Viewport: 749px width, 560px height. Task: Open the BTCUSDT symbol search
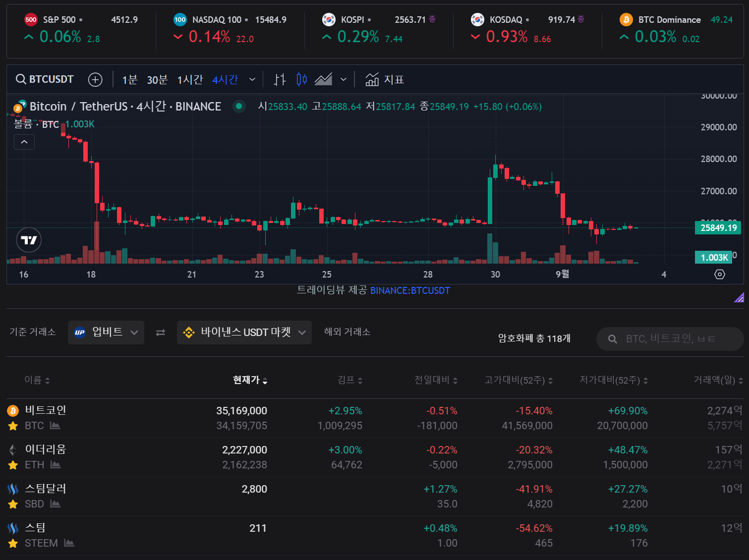pos(45,79)
